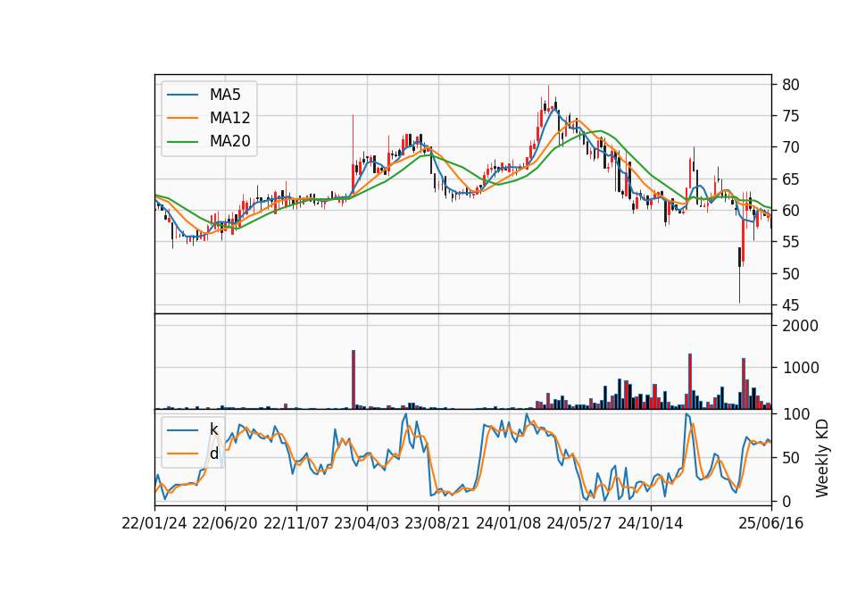Click date label 24/01/08
The height and width of the screenshot is (616, 857).
[x=509, y=524]
